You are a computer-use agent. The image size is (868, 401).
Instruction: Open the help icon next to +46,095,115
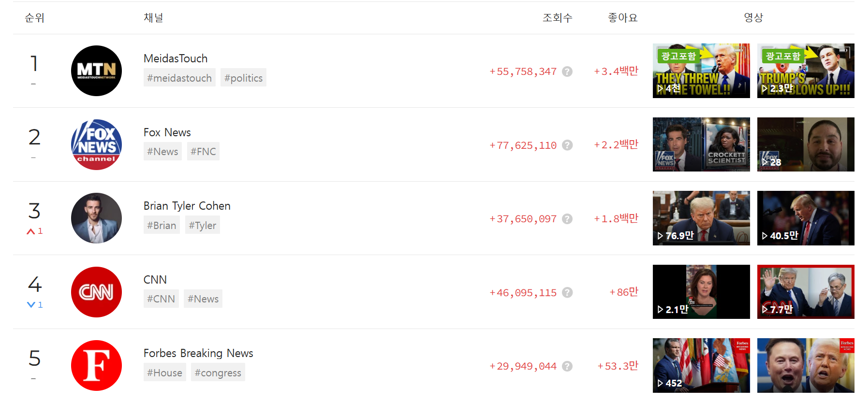tap(568, 292)
